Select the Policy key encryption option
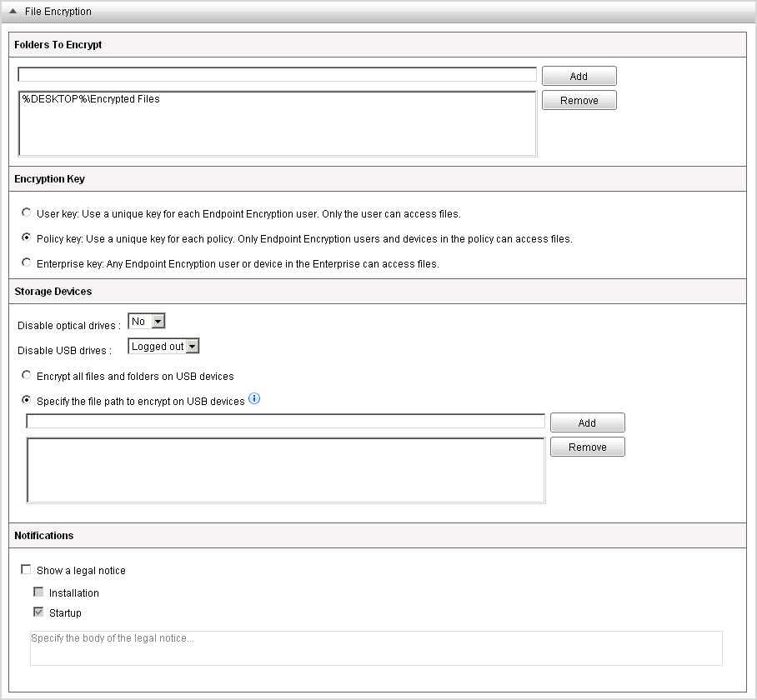757x700 pixels. click(27, 238)
